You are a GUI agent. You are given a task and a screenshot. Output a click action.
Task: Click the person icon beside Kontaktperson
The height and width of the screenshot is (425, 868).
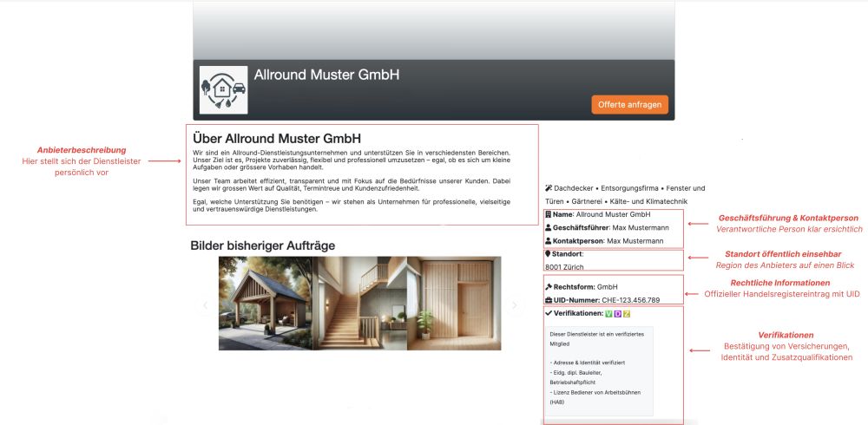(x=548, y=241)
